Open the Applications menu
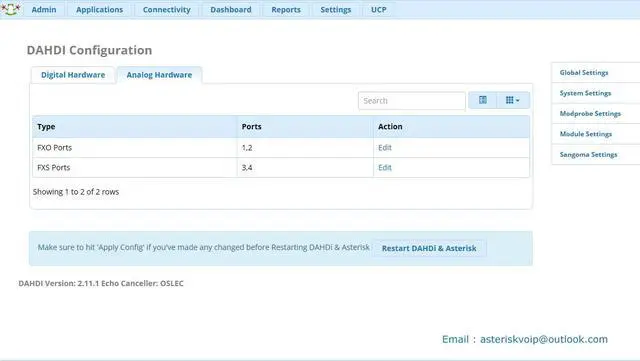The height and width of the screenshot is (361, 640). (99, 9)
